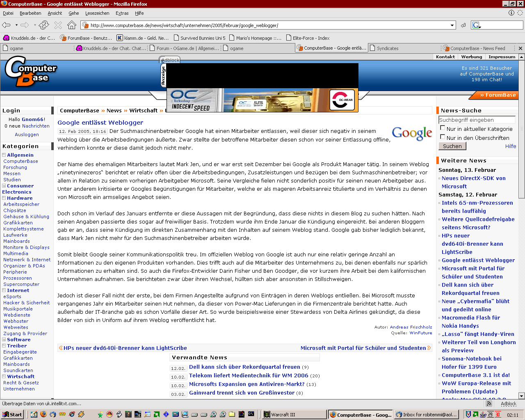The image size is (525, 420).
Task: Launch Firefox from the quick launch bar
Action: point(43,414)
